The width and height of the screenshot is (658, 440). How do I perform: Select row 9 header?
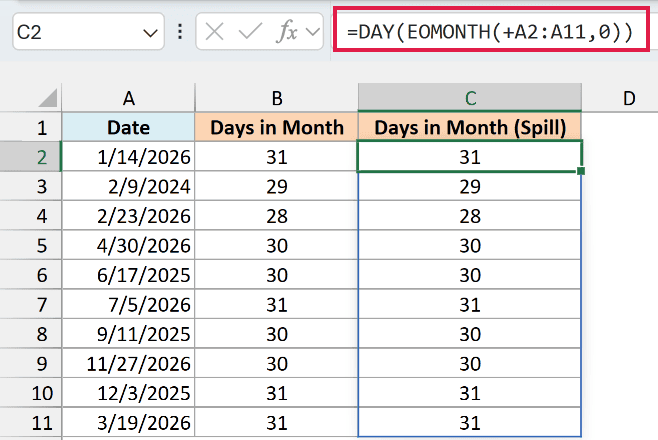pos(31,363)
